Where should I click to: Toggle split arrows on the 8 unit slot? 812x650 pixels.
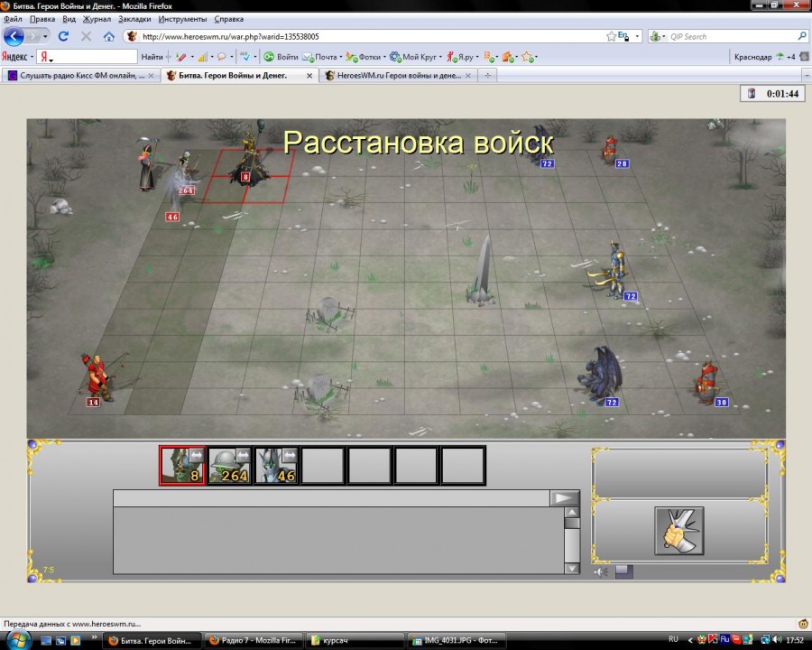coord(197,456)
